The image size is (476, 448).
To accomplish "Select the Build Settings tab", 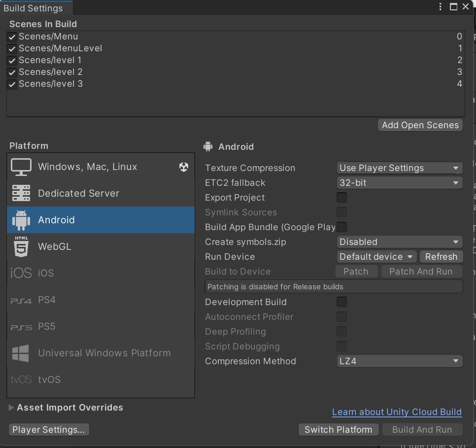I will point(34,8).
